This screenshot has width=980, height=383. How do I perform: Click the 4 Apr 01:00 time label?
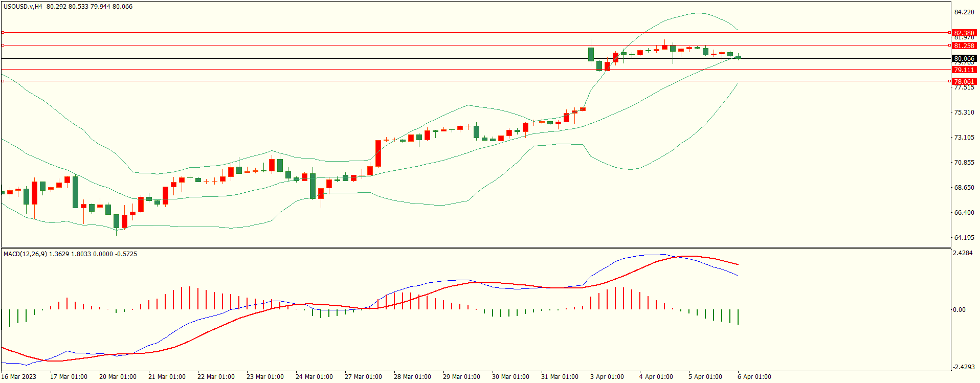click(656, 377)
